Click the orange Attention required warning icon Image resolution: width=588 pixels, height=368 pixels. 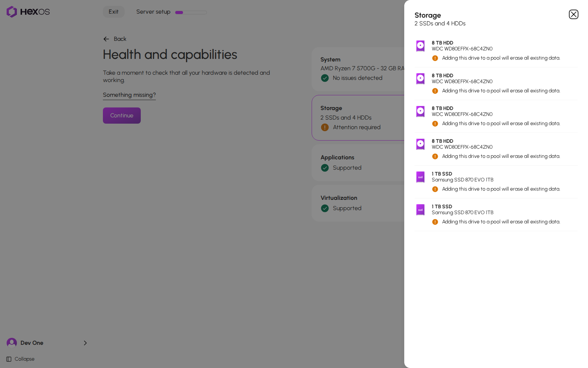click(325, 127)
